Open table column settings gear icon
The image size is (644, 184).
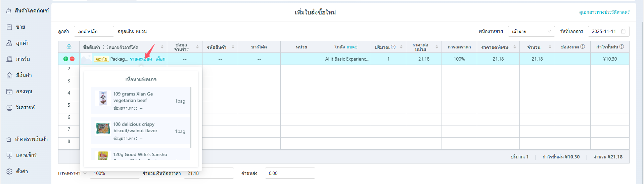[69, 47]
